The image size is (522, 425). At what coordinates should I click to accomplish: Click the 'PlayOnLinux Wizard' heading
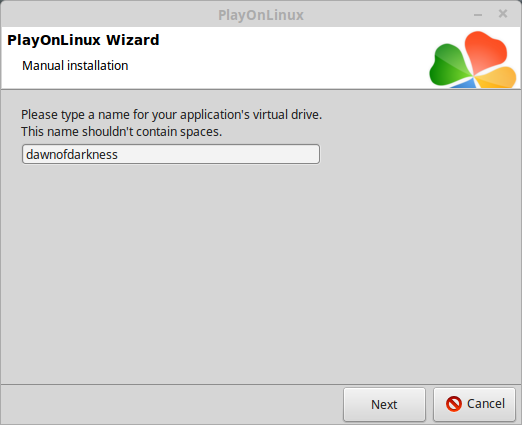[x=83, y=40]
